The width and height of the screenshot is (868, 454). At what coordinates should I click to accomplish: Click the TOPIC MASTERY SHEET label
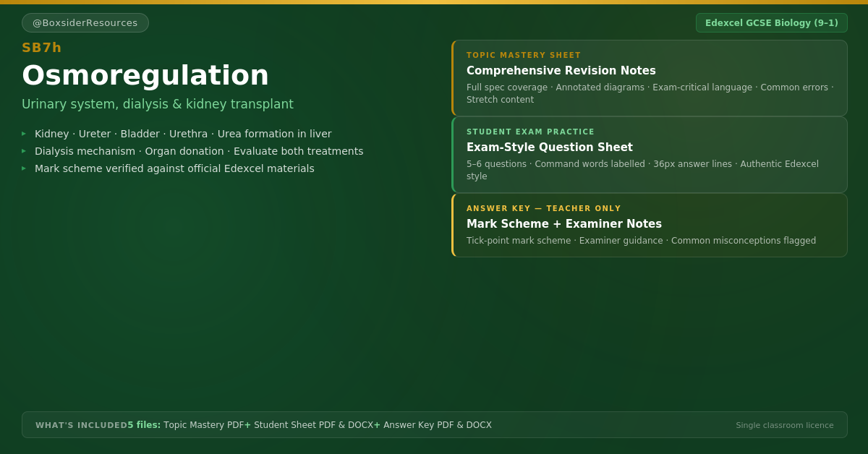tap(524, 56)
